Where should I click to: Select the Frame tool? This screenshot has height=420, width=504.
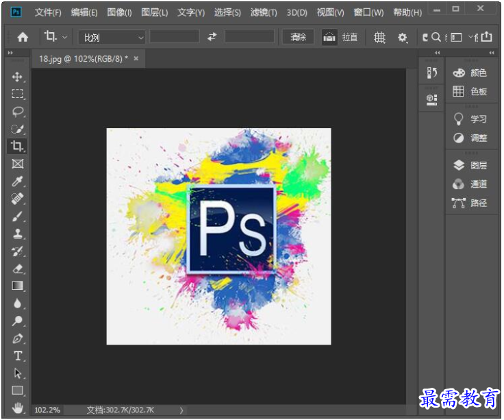tap(17, 164)
